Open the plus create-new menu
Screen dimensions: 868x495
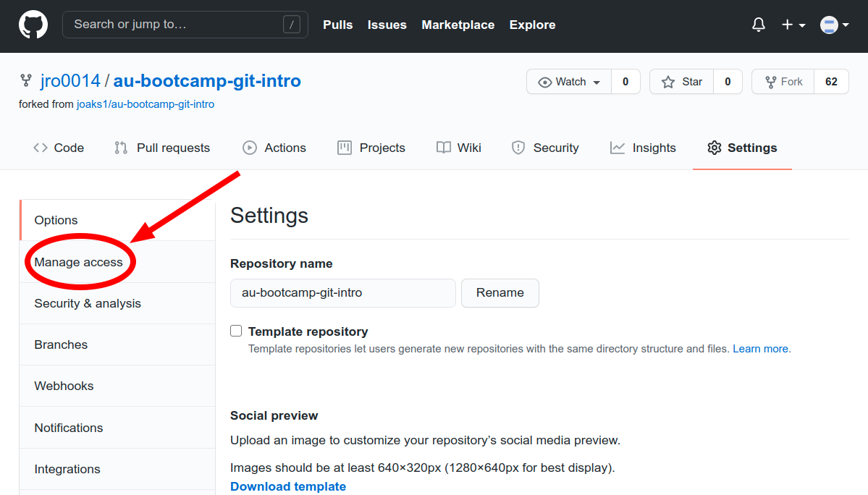coord(793,25)
